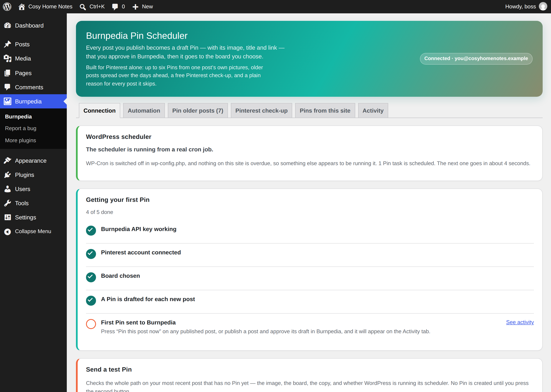
Task: Click the New label in admin bar
Action: pos(147,6)
